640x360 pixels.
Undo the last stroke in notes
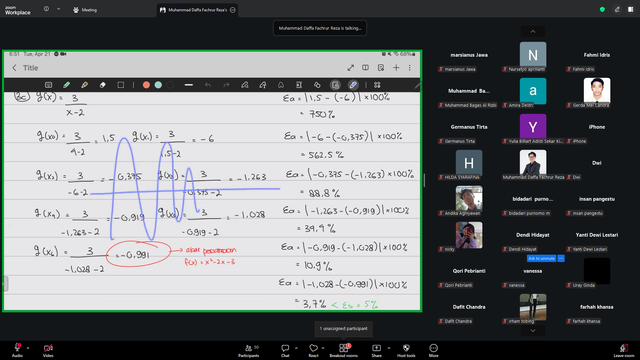208,85
